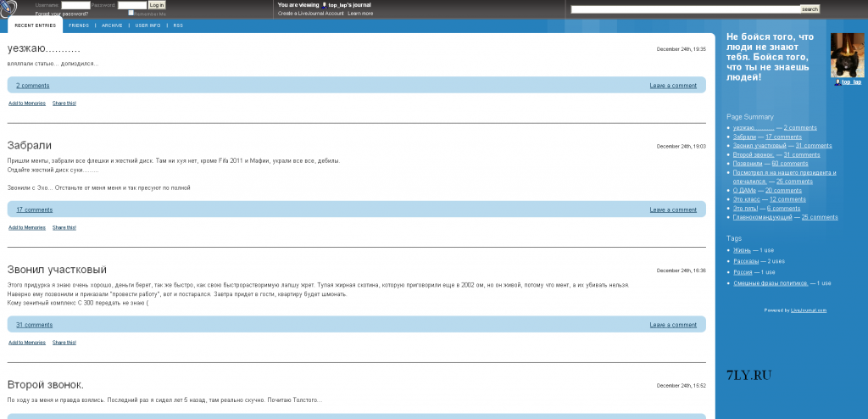Screen dimensions: 868x419
Task: Open the Archive tab
Action: tap(112, 25)
